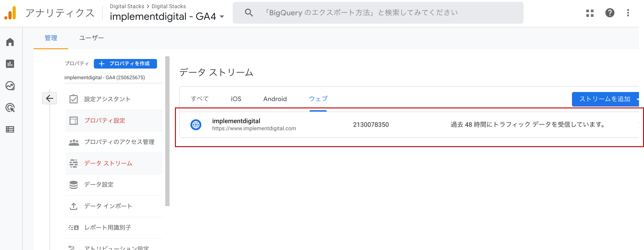644x250 pixels.
Task: Open the three-dot more options menu
Action: tap(628, 13)
